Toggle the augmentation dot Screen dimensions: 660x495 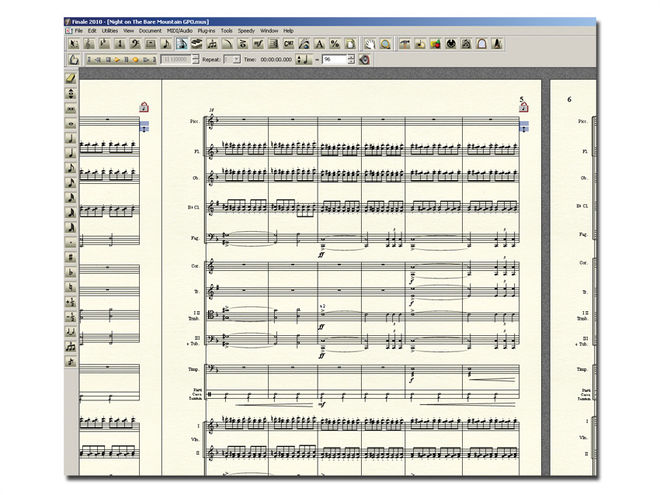71,242
